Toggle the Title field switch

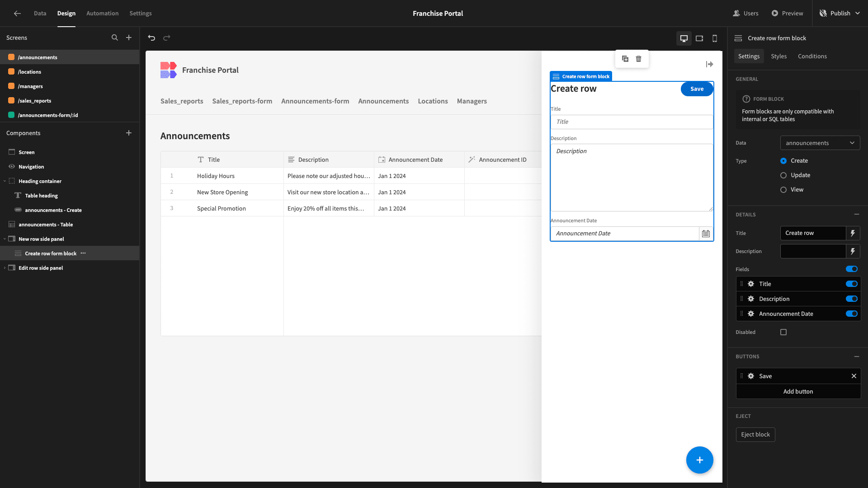852,284
